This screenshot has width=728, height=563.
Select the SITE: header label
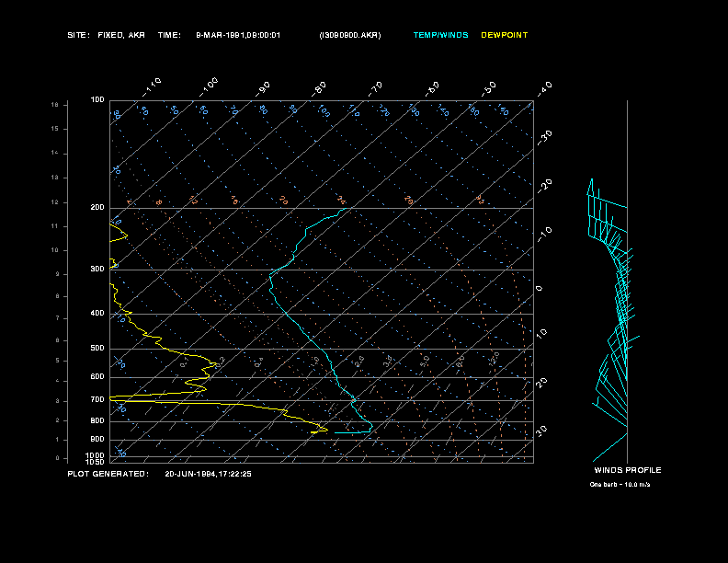(78, 35)
